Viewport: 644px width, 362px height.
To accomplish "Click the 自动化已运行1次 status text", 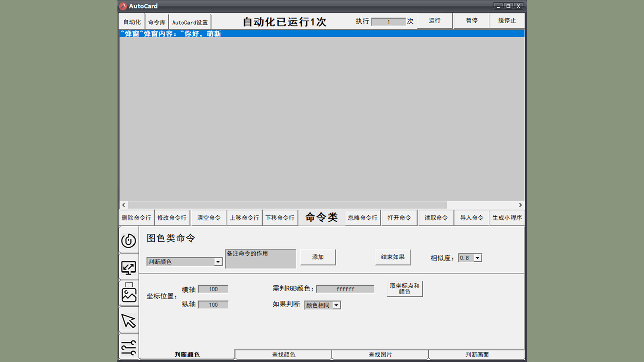I will click(284, 22).
